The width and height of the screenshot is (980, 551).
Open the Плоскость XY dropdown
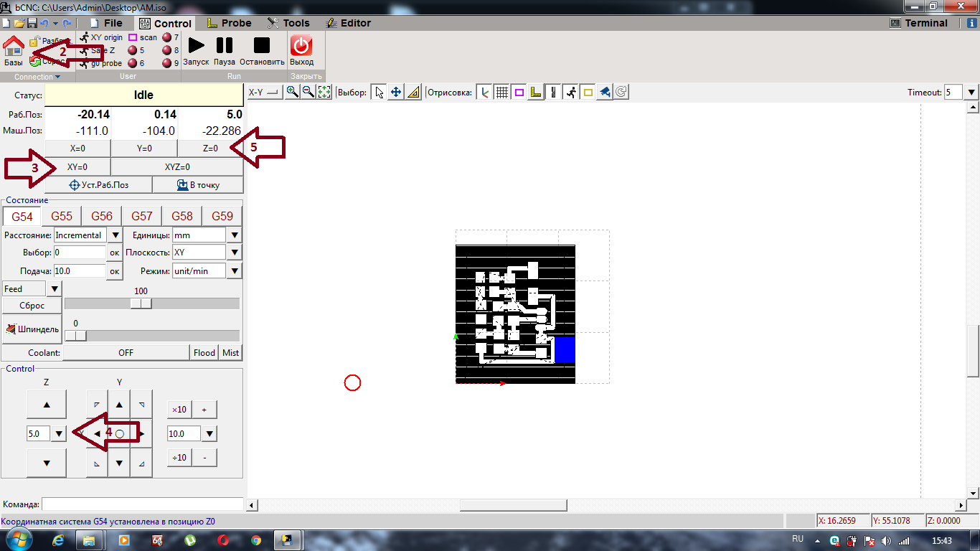point(235,253)
